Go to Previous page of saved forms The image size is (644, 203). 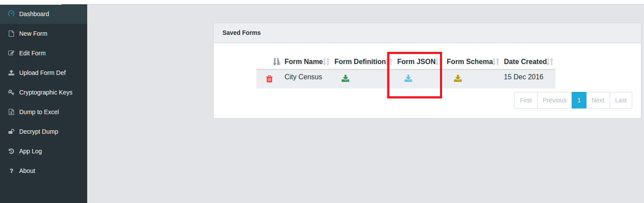[x=555, y=100]
